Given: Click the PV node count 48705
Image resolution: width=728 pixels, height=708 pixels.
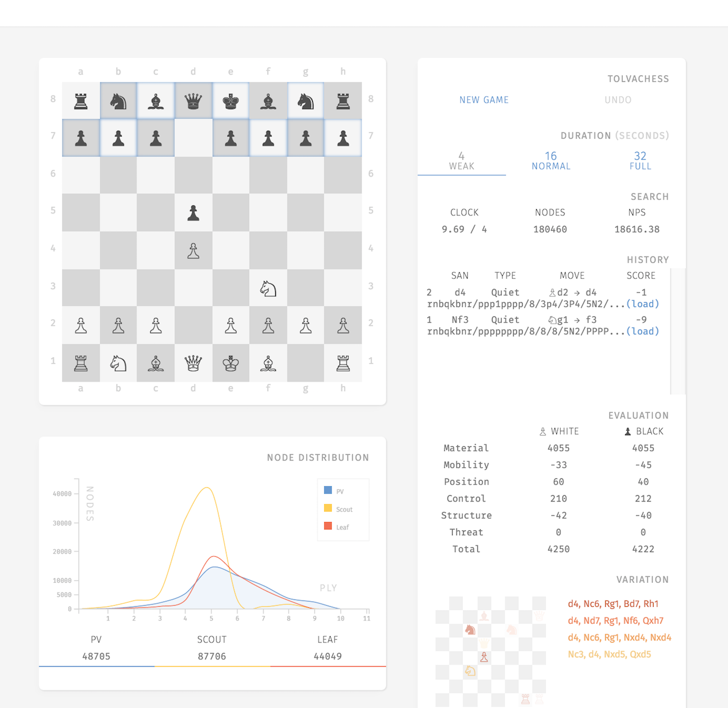Looking at the screenshot, I should 96,656.
